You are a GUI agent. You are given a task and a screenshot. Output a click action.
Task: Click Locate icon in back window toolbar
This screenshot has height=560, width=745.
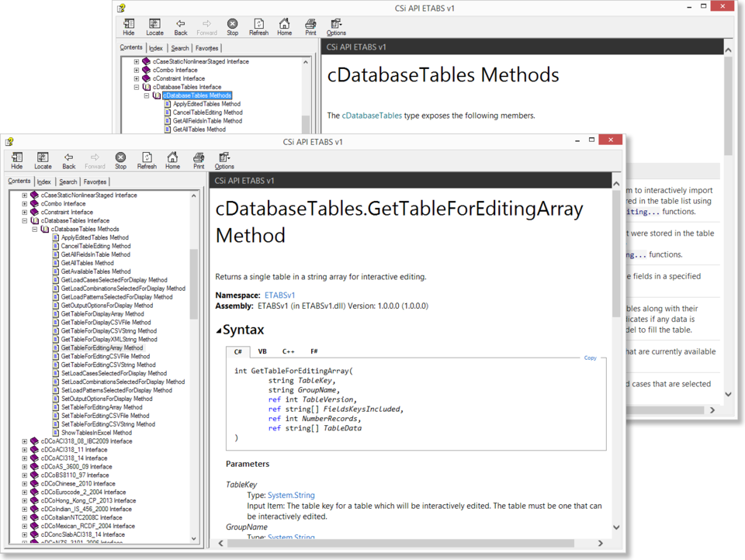click(155, 27)
